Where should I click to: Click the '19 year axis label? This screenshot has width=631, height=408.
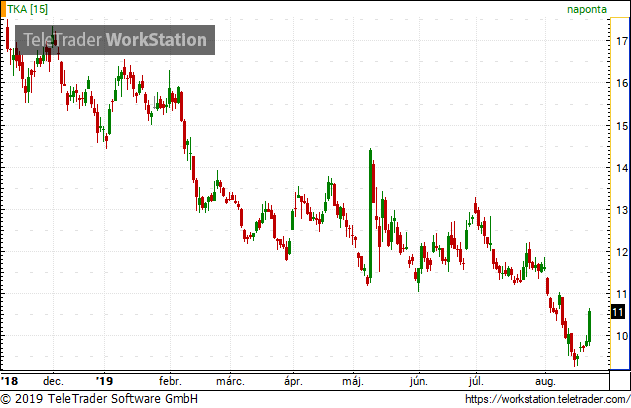pos(105,381)
